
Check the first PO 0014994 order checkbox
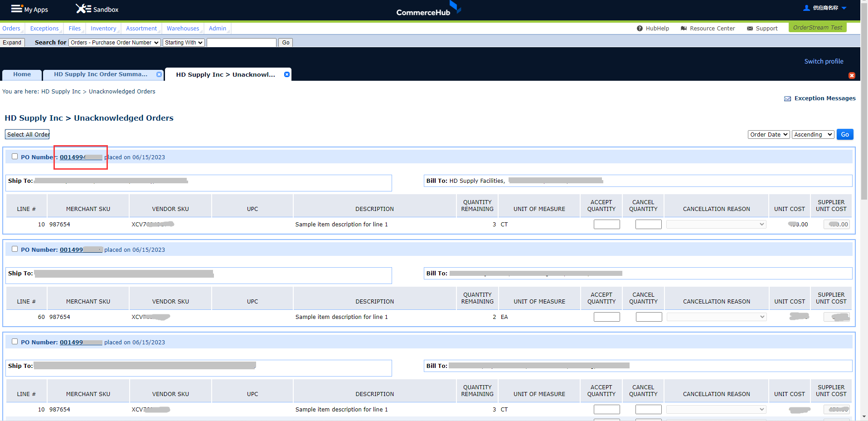15,157
